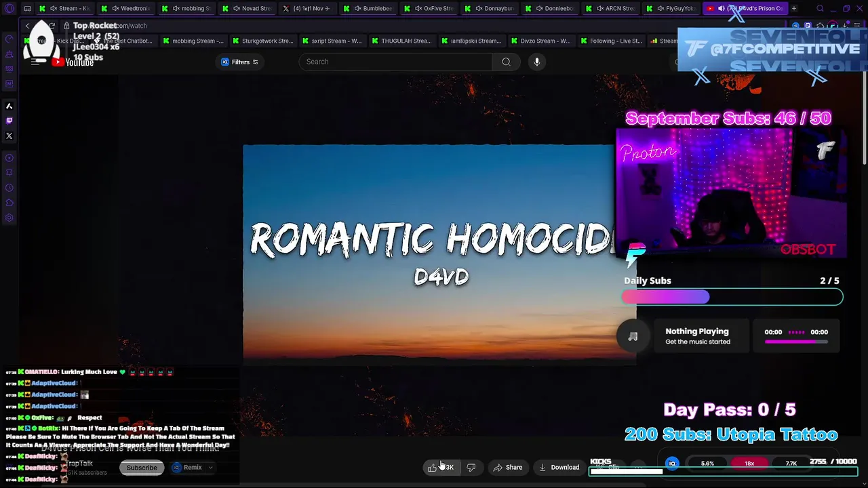Open Twitch panel in Opera sidebar
The height and width of the screenshot is (488, 868).
pyautogui.click(x=9, y=121)
